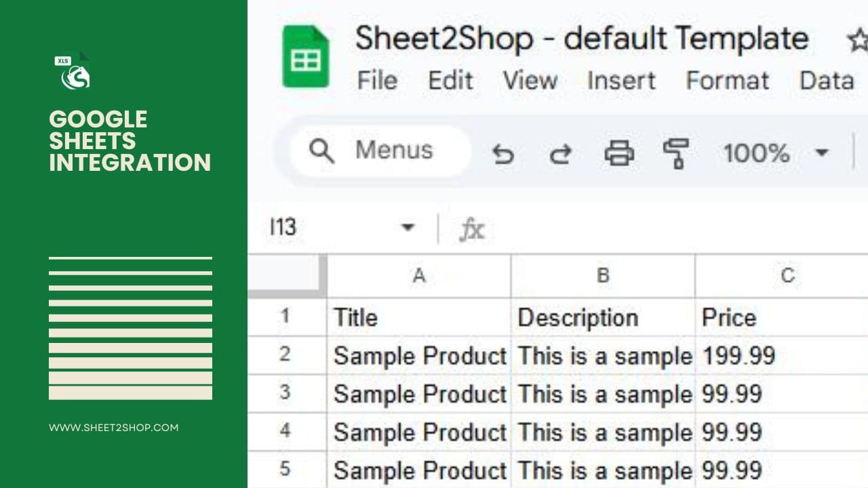Open the Format menu
The image size is (868, 488).
coord(728,81)
